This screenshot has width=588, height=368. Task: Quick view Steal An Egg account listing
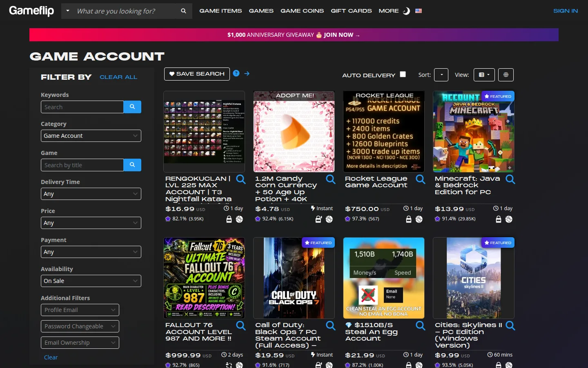(x=421, y=325)
